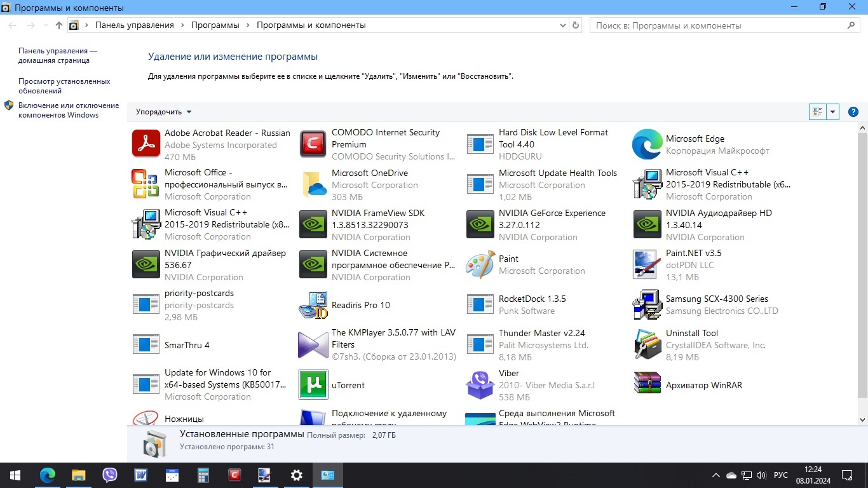Select Microsoft Visual C++ Redistributable (x8… entry

click(210, 224)
